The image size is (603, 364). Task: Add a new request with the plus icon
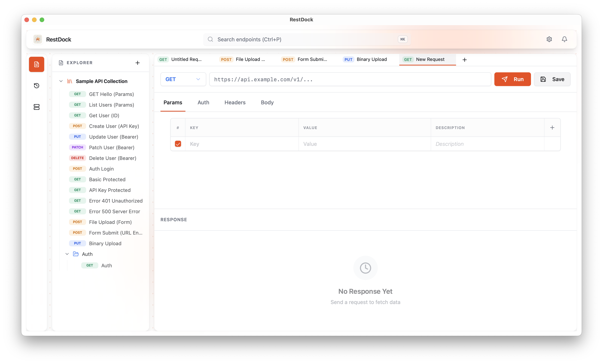tap(464, 59)
